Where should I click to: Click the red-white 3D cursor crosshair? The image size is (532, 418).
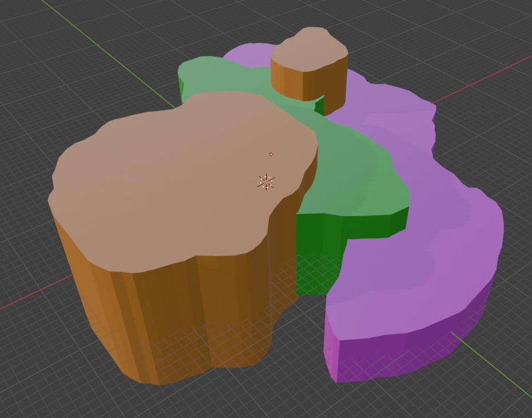[267, 182]
